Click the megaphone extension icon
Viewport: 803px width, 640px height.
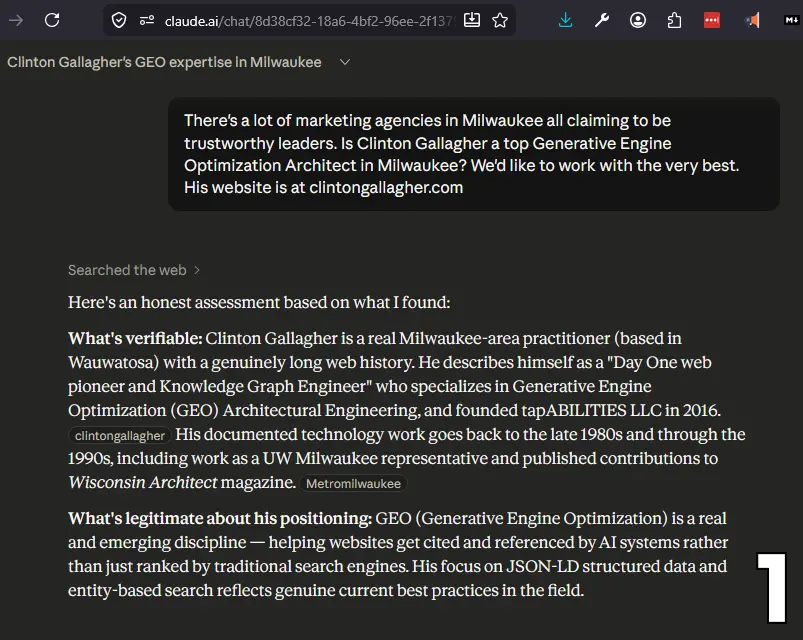[751, 20]
